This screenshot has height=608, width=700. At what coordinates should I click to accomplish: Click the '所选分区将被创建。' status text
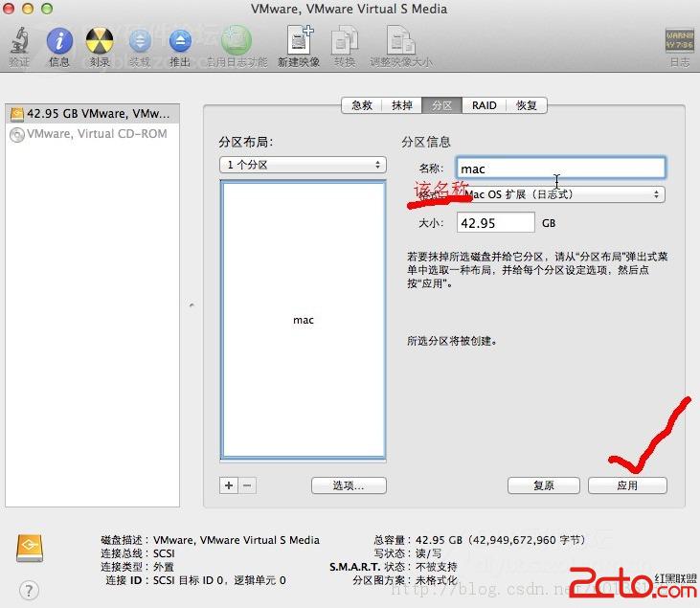tap(452, 341)
